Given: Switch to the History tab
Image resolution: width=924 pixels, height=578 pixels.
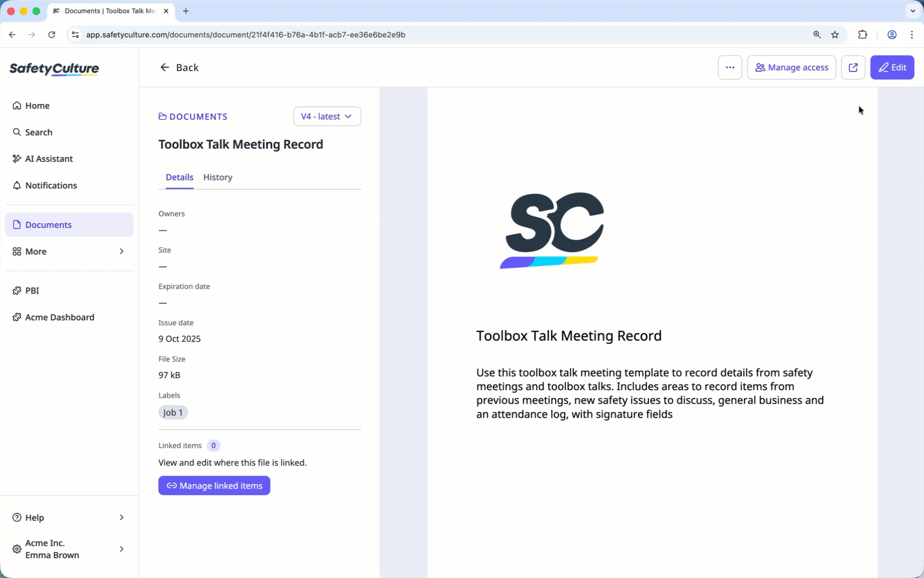Looking at the screenshot, I should [218, 177].
